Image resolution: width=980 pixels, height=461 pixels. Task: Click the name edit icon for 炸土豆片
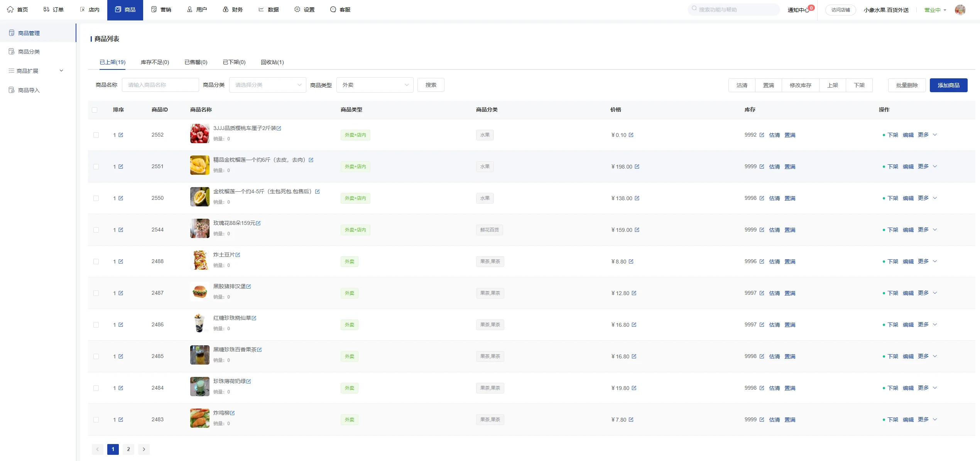(238, 255)
